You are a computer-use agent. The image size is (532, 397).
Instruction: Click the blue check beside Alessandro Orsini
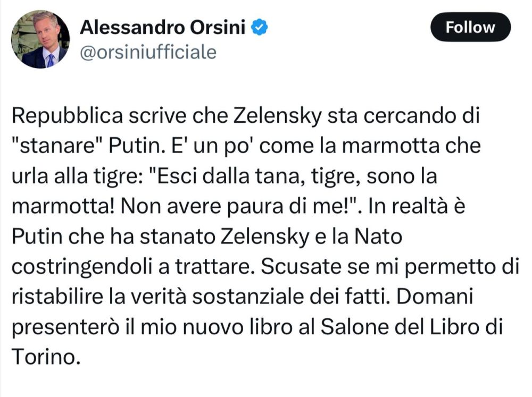[259, 24]
